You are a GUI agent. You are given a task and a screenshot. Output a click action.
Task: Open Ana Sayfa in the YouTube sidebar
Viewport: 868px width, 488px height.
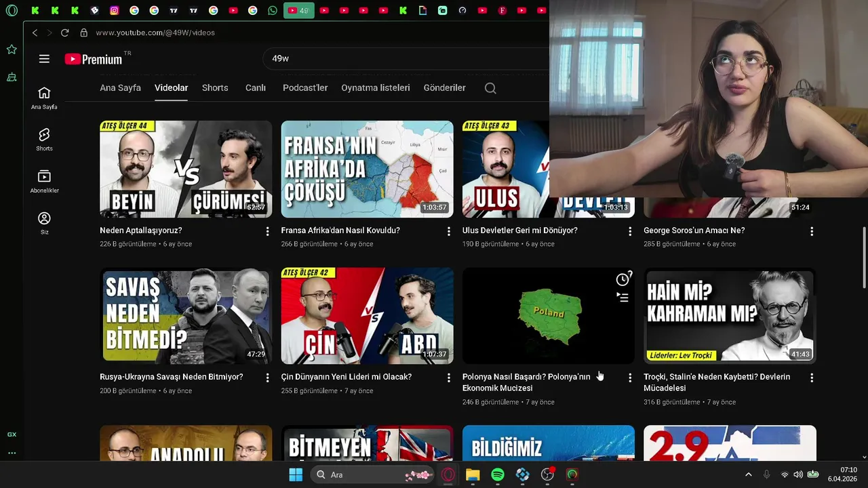click(x=44, y=98)
